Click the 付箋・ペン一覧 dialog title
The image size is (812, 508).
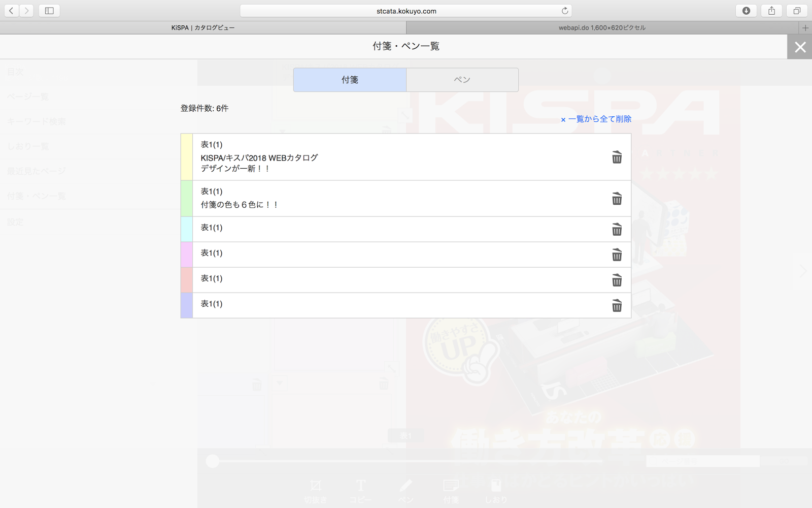click(406, 46)
